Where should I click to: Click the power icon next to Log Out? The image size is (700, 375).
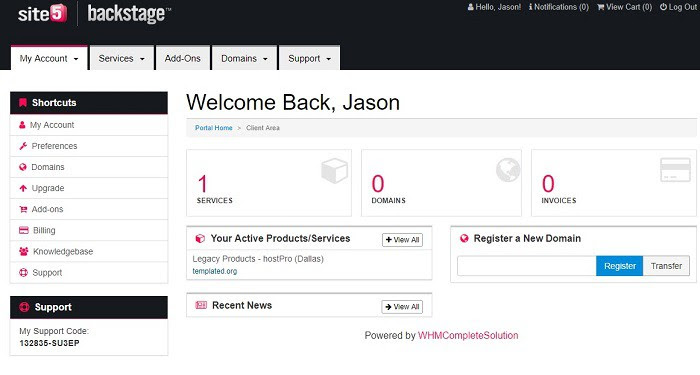click(x=663, y=7)
